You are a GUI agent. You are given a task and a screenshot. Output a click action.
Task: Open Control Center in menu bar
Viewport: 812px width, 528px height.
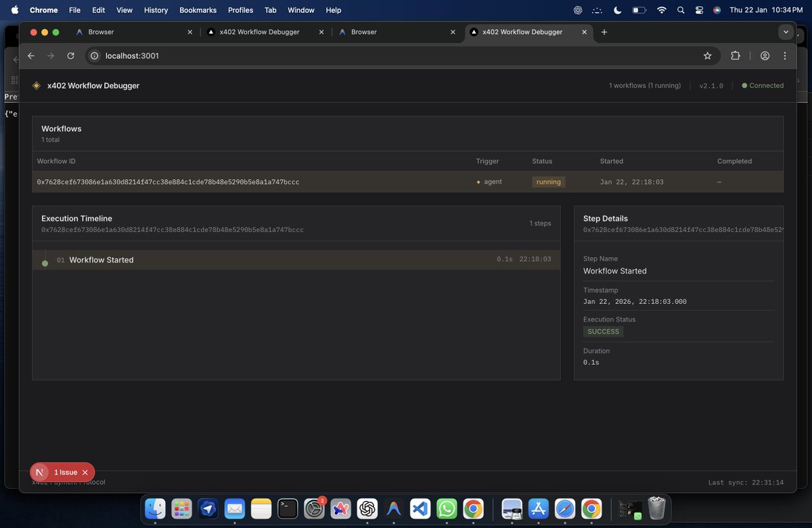coord(699,10)
